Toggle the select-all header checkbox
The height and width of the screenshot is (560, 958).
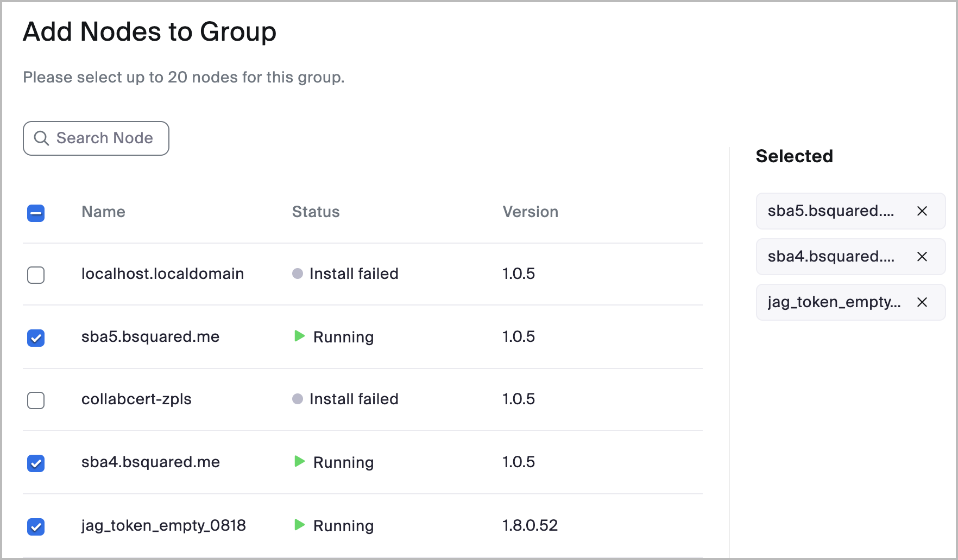pyautogui.click(x=36, y=213)
